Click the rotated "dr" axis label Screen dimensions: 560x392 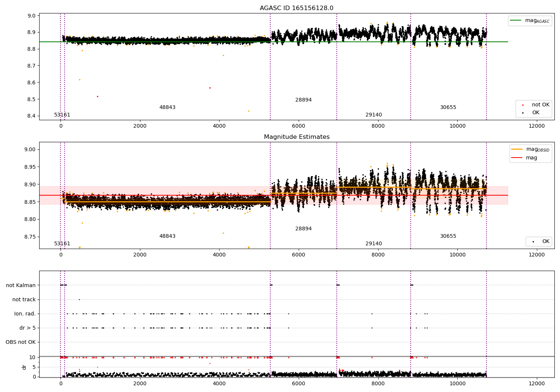pyautogui.click(x=24, y=367)
